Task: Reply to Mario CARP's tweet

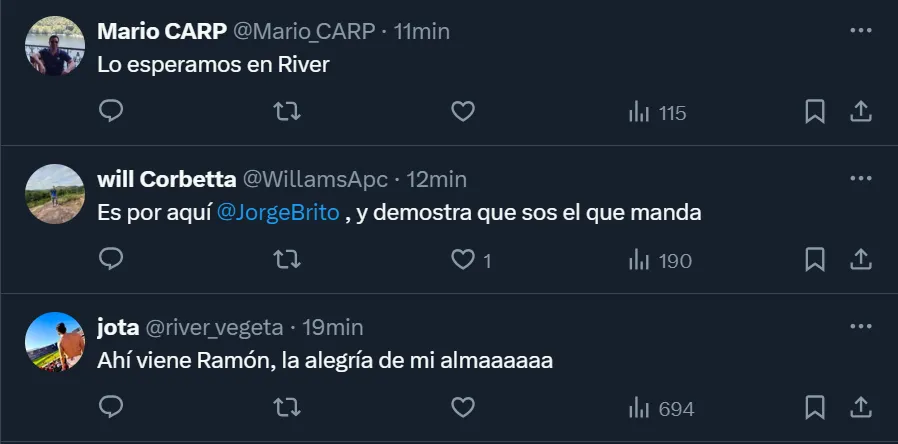Action: [112, 112]
